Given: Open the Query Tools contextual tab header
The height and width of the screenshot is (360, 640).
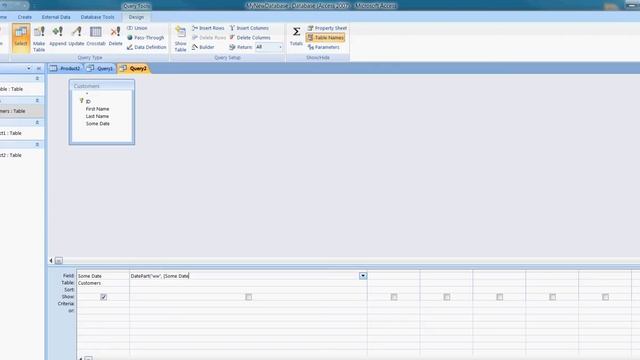Looking at the screenshot, I should tap(136, 6).
